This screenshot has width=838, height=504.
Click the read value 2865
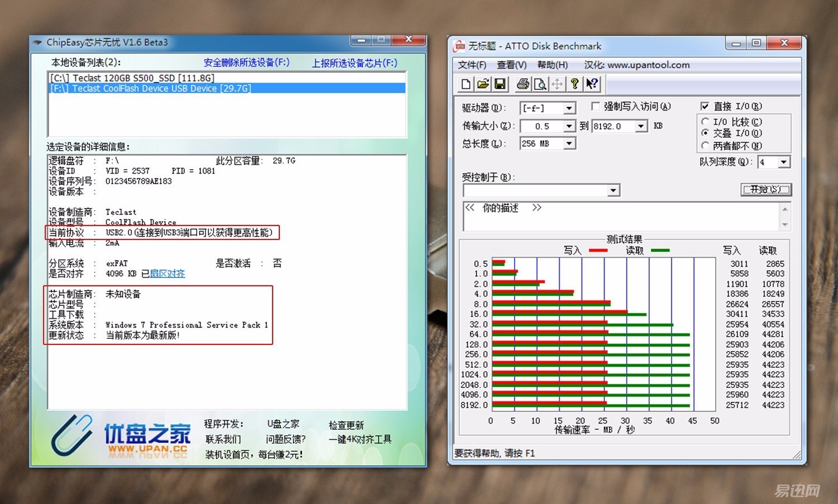[775, 263]
